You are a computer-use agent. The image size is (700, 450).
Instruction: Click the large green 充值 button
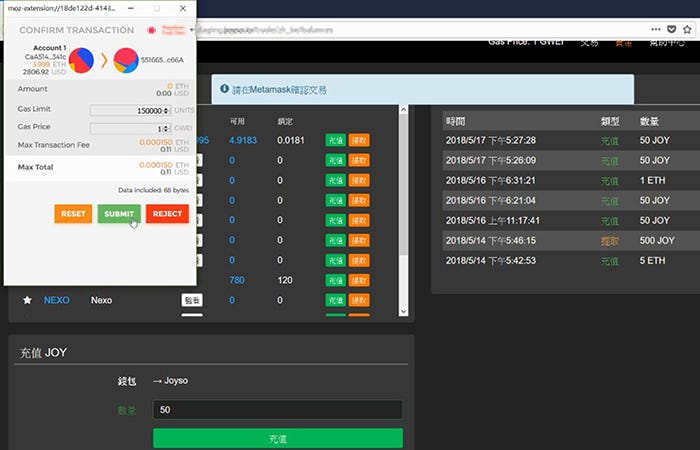[278, 438]
